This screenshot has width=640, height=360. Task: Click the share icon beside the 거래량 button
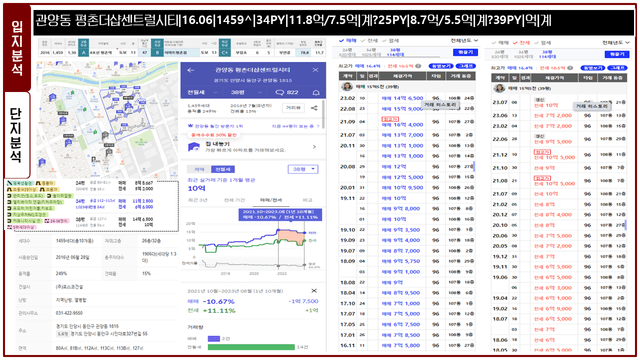click(314, 108)
